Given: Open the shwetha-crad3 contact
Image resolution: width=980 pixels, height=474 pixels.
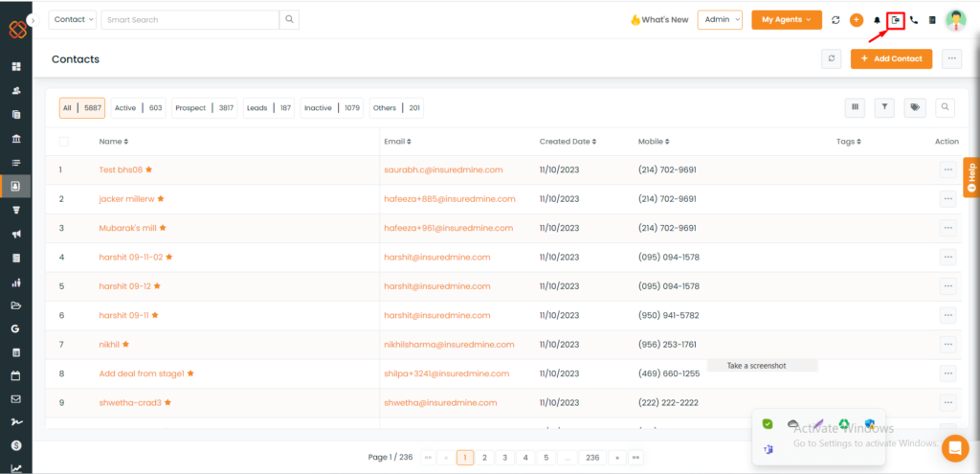Looking at the screenshot, I should pyautogui.click(x=131, y=402).
